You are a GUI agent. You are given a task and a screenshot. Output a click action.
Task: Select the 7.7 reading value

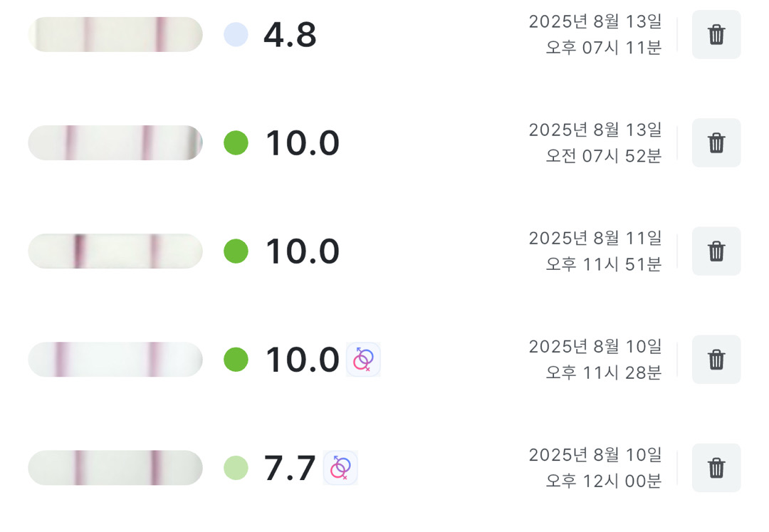click(x=290, y=468)
